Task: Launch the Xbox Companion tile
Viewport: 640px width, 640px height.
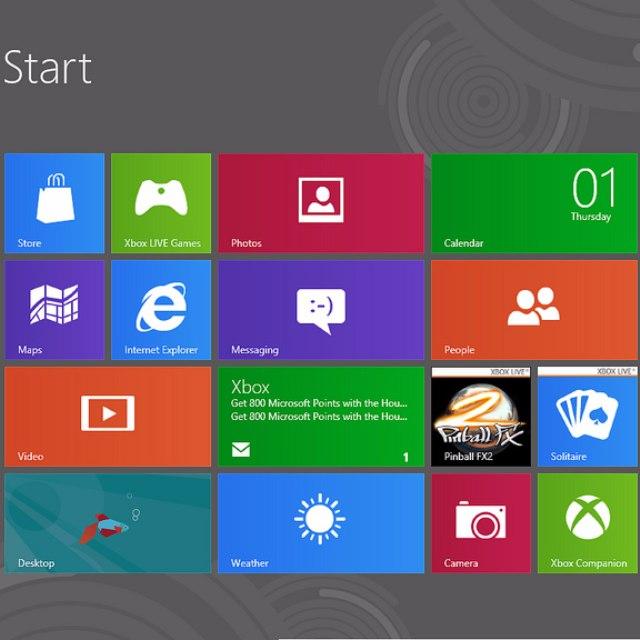Action: (x=588, y=523)
